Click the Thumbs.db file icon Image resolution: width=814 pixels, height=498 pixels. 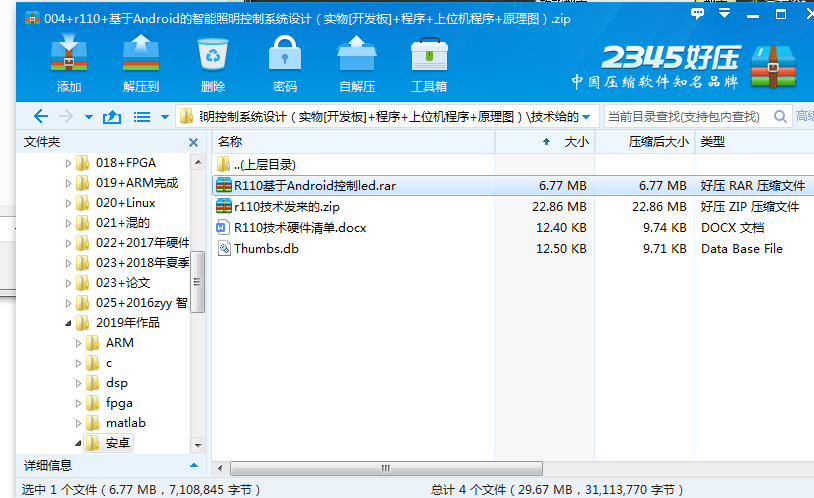coord(224,249)
